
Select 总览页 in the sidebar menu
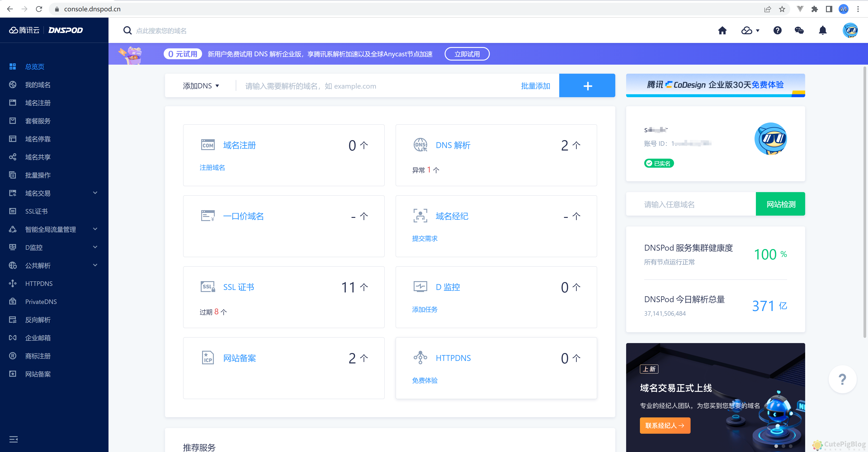[x=34, y=67]
